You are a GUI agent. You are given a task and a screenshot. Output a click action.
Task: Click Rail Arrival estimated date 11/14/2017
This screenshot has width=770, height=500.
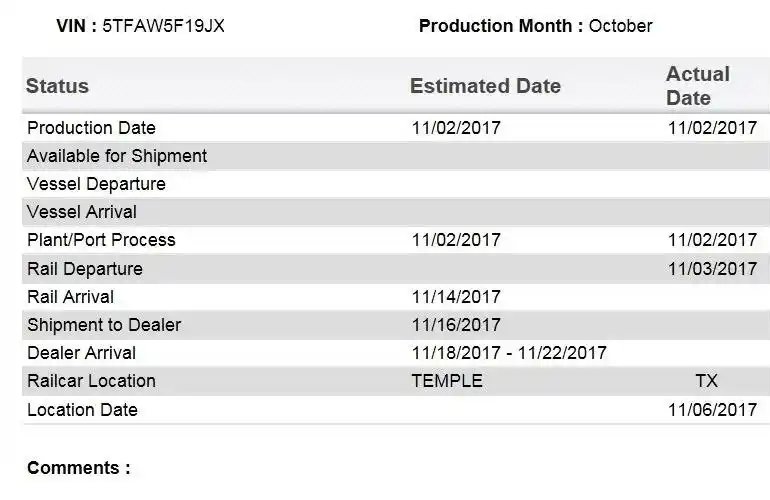[x=456, y=297]
